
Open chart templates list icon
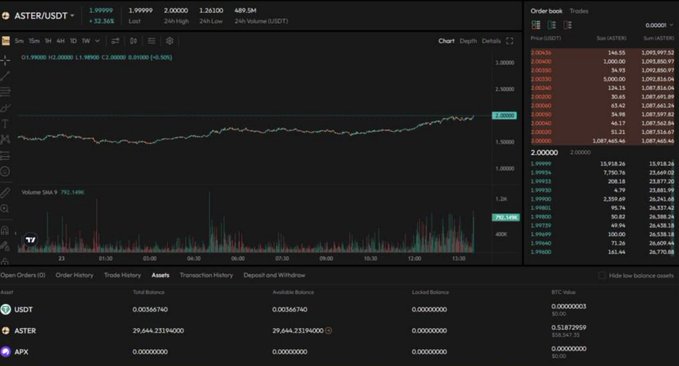[152, 41]
